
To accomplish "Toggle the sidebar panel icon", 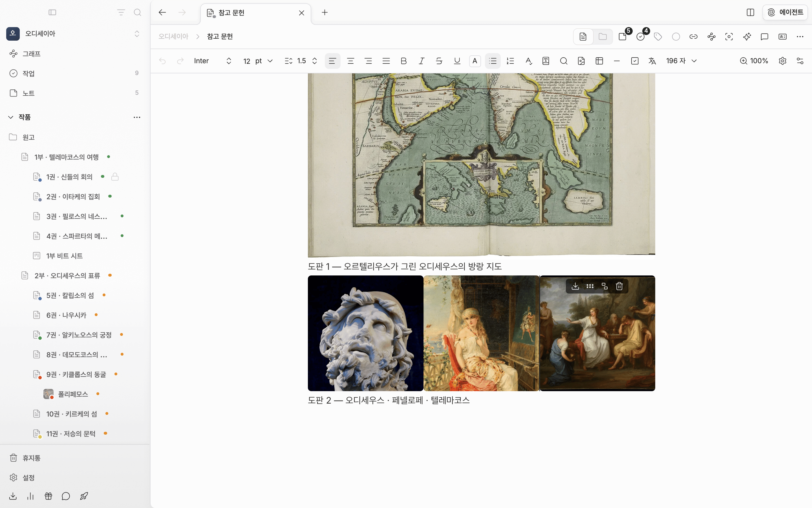I will [52, 12].
